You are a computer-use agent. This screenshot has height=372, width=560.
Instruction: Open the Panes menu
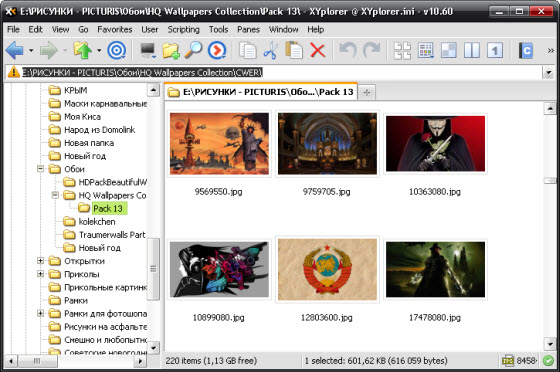[x=248, y=29]
